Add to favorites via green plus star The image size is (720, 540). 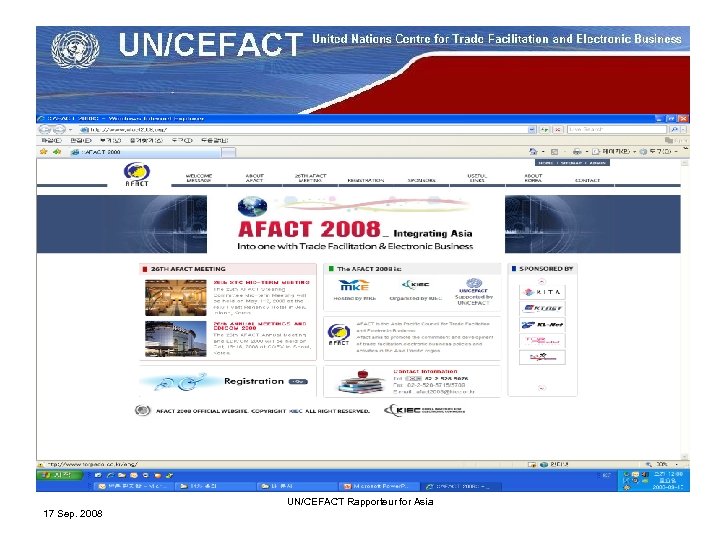(x=57, y=152)
